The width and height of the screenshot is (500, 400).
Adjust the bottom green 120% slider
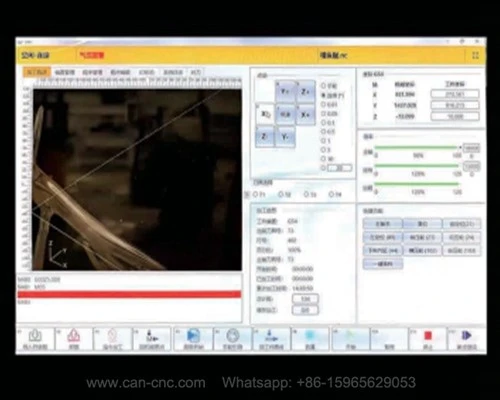click(417, 184)
